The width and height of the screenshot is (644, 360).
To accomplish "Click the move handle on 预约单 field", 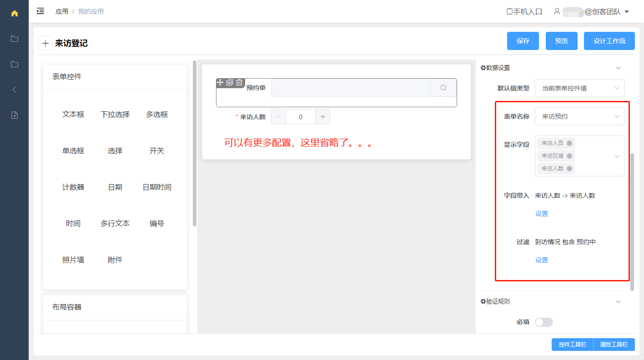I will 220,82.
